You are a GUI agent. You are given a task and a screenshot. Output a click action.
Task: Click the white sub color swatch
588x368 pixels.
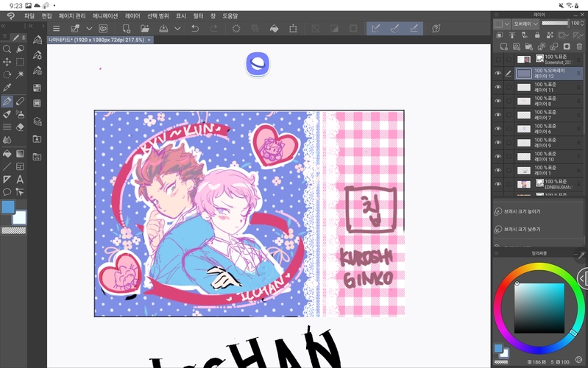coord(19,218)
